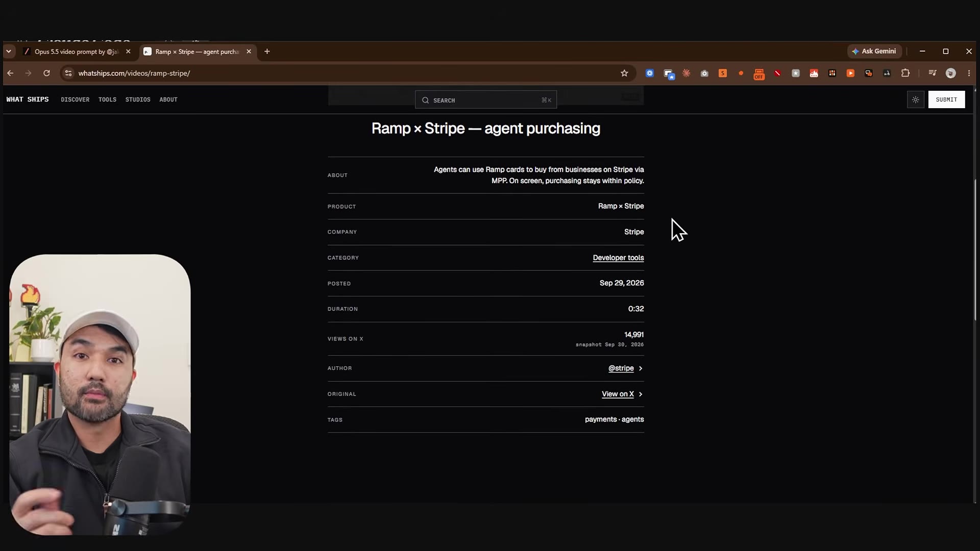
Task: Click the page vertical scrollbar
Action: tap(975, 250)
